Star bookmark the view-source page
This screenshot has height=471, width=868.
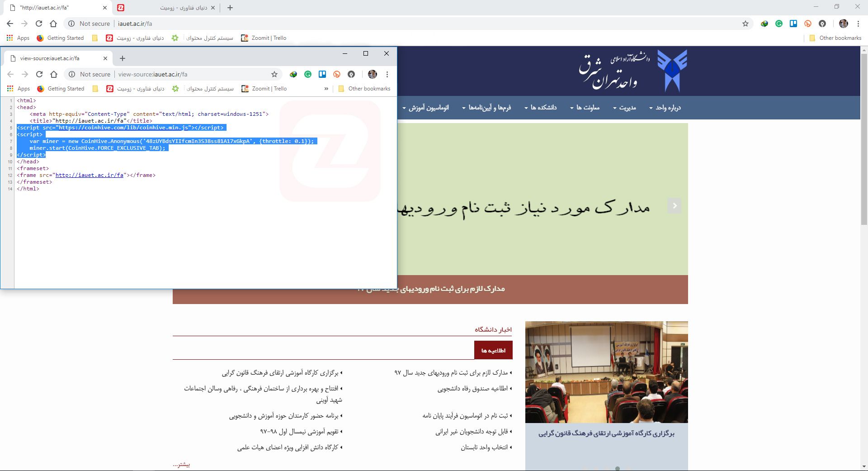[x=274, y=74]
